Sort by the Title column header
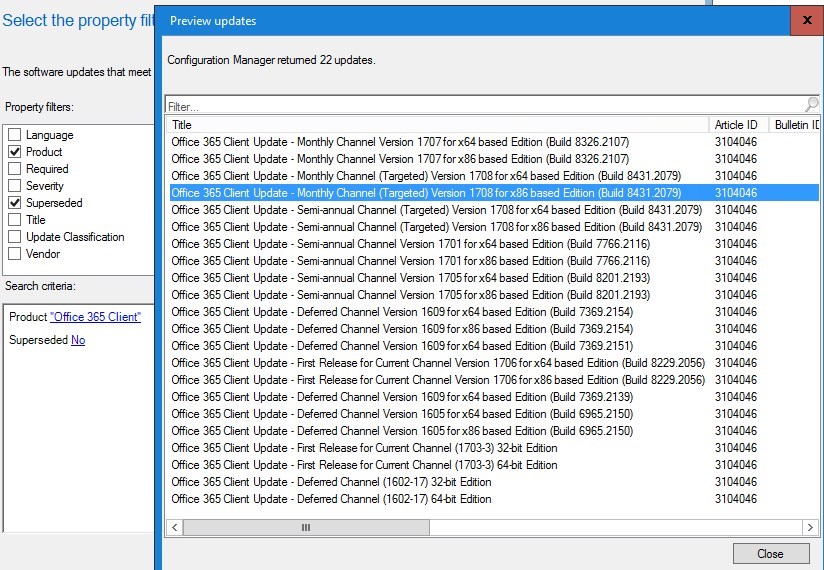 [438, 125]
